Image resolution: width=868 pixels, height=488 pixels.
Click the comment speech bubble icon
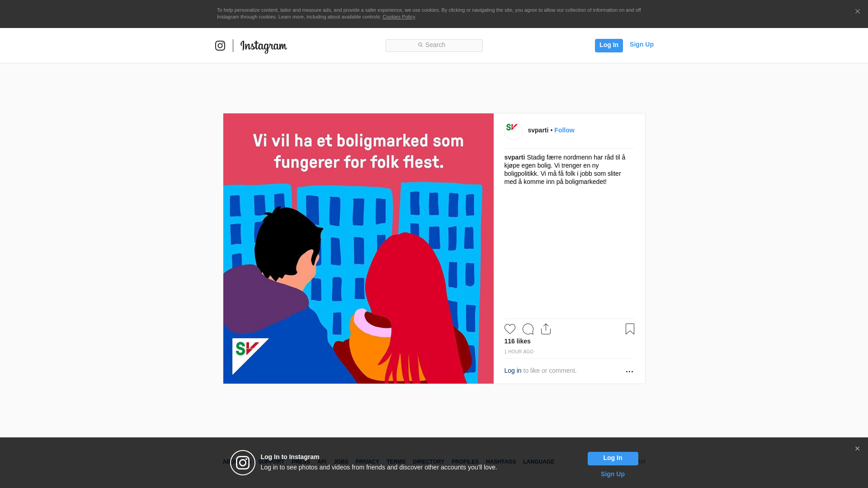pyautogui.click(x=528, y=329)
